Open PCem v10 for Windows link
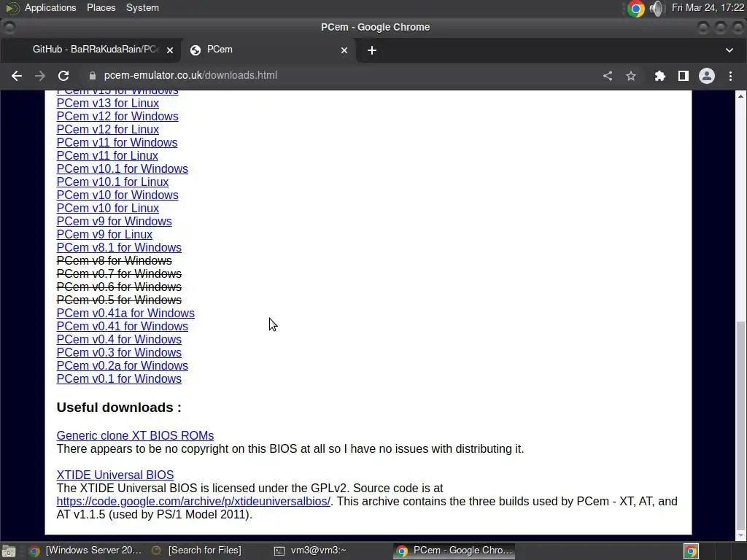The height and width of the screenshot is (560, 747). 117,195
